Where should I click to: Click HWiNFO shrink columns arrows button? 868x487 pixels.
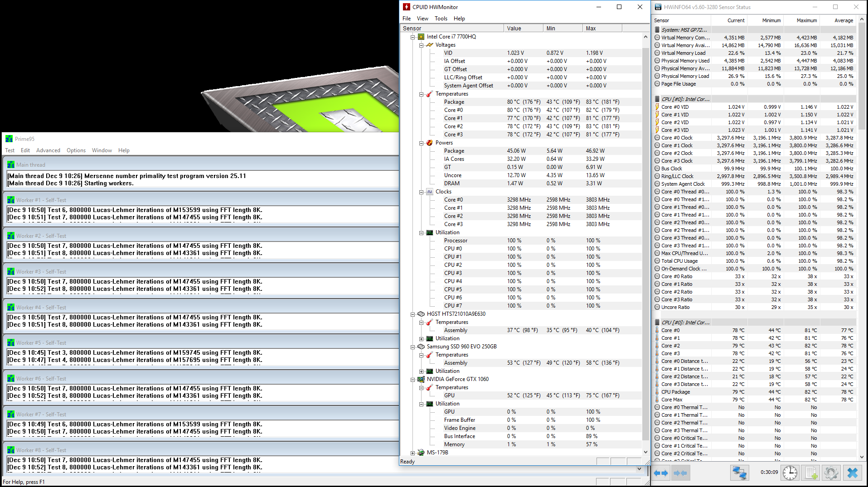click(x=680, y=473)
